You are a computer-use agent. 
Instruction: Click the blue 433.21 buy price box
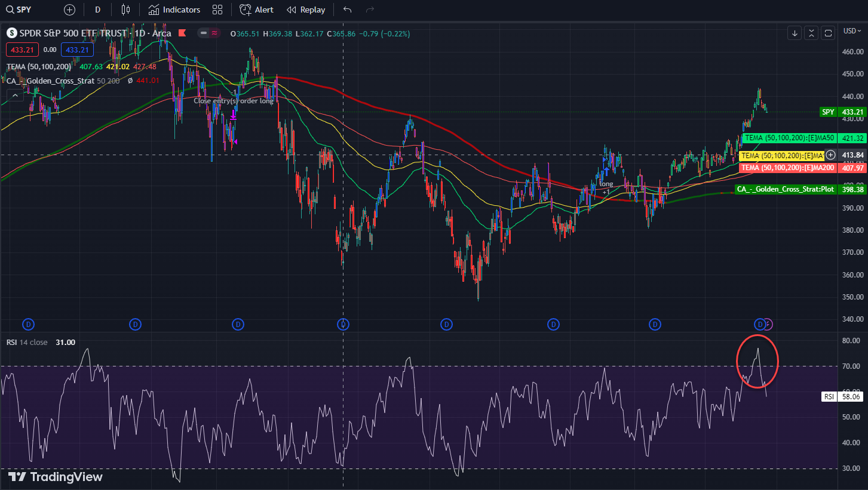click(77, 50)
